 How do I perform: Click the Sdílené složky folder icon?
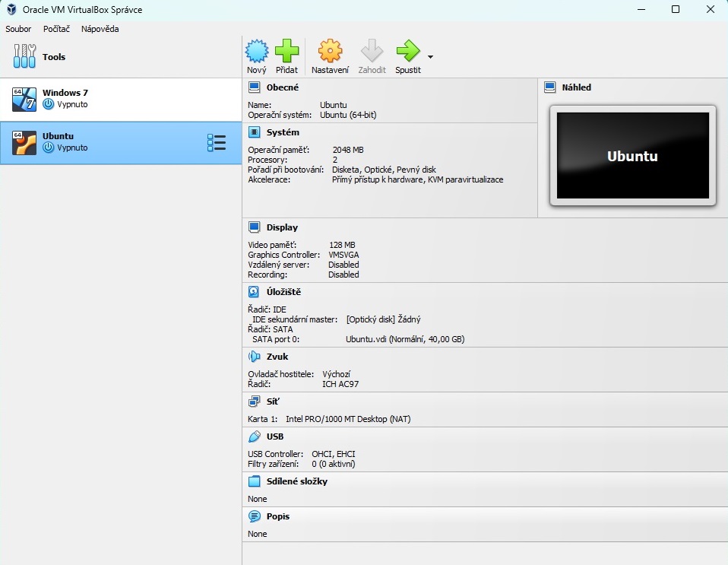click(254, 481)
